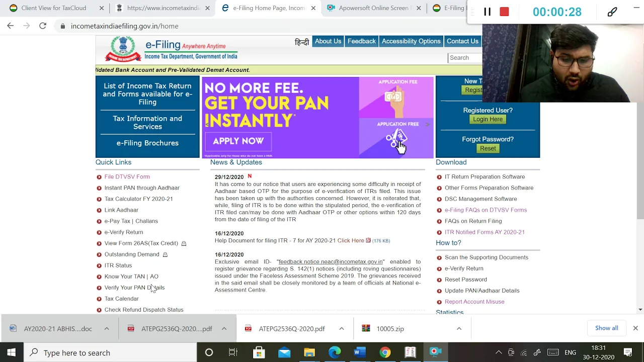Open the Windows Start menu
The image size is (644, 362).
[11, 352]
